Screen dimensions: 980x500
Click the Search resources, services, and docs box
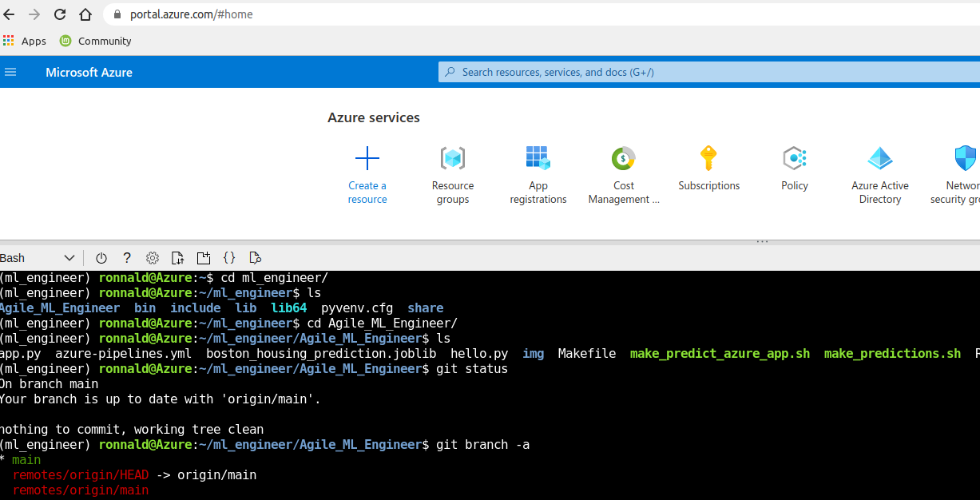click(709, 72)
